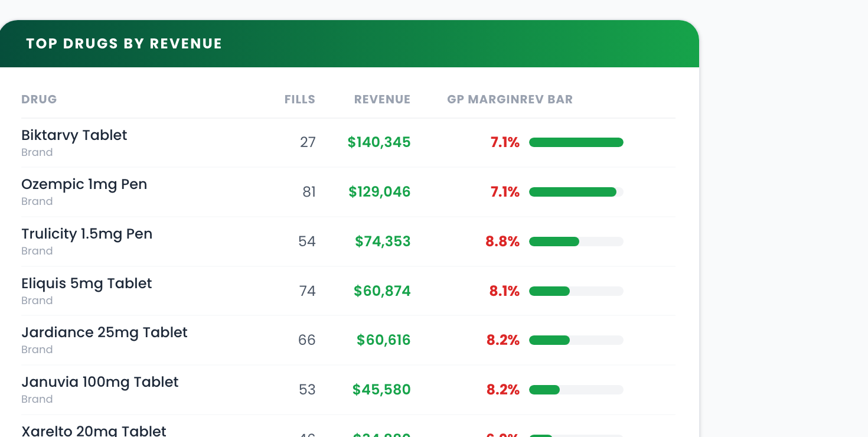Viewport: 868px width, 437px height.
Task: Click Biktarvy GP margin 7.1%
Action: click(505, 142)
